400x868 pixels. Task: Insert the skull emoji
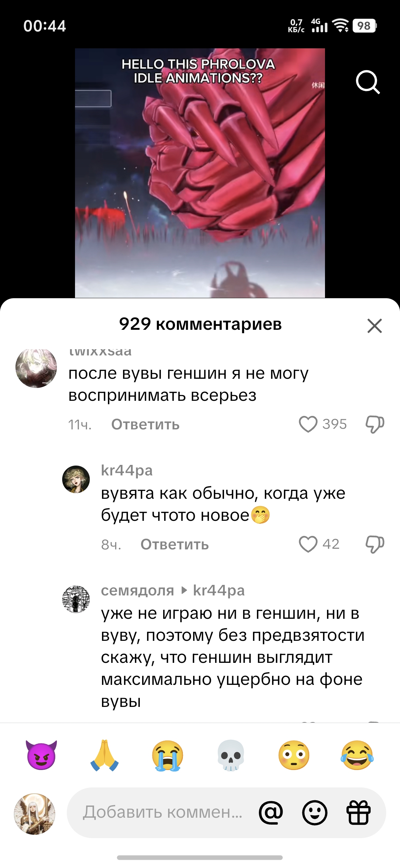pos(231,755)
